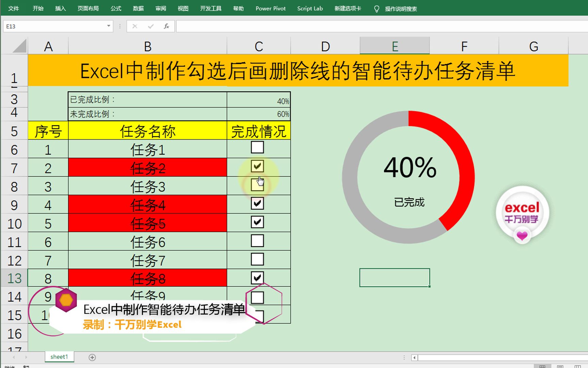588x368 pixels.
Task: Uncheck the checkbox for 任务5
Action: [257, 222]
